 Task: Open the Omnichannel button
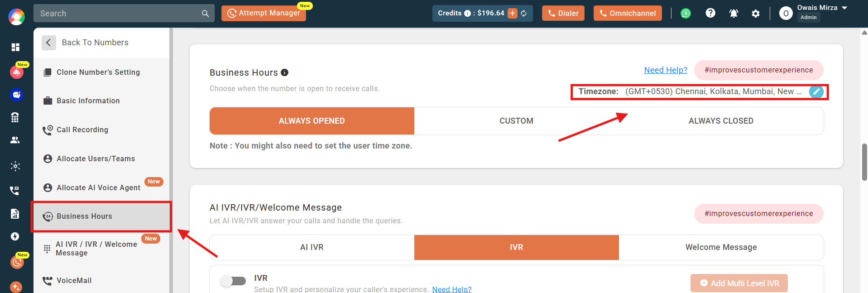(628, 13)
